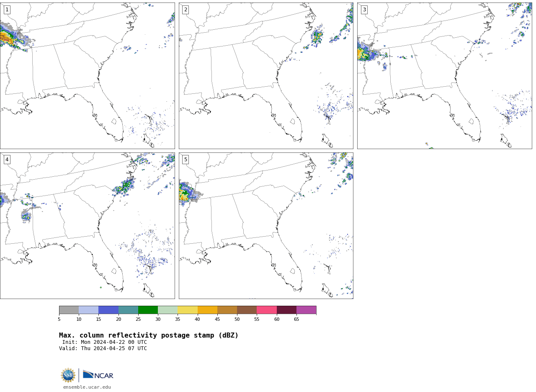Select the brown 50-55 dBZ swatch
The width and height of the screenshot is (536, 392).
(x=247, y=310)
